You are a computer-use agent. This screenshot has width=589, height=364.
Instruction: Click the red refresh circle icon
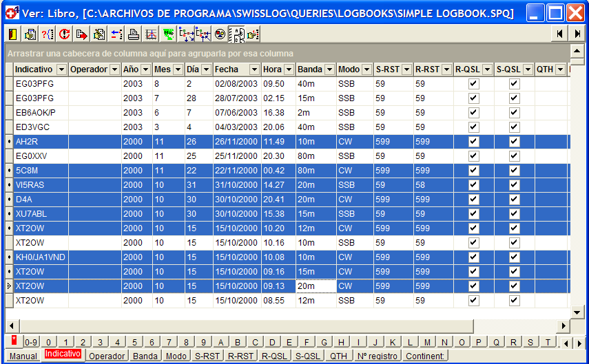[x=65, y=34]
